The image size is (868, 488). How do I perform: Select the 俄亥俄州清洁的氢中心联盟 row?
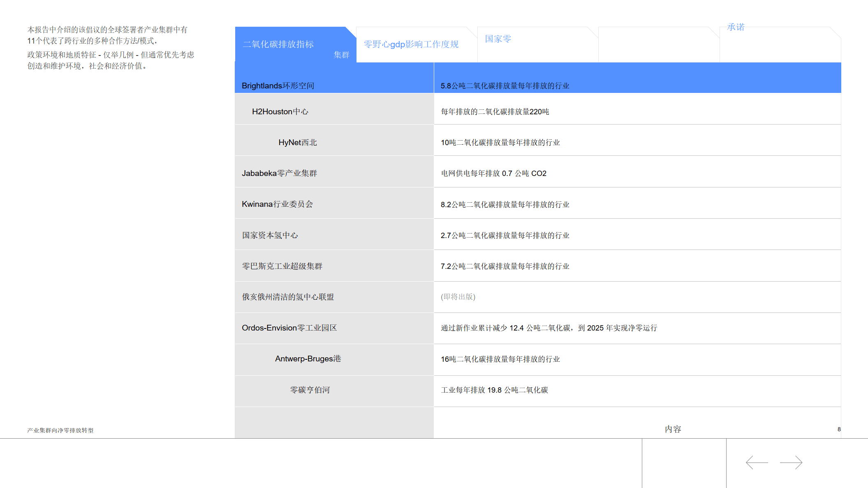coord(334,297)
